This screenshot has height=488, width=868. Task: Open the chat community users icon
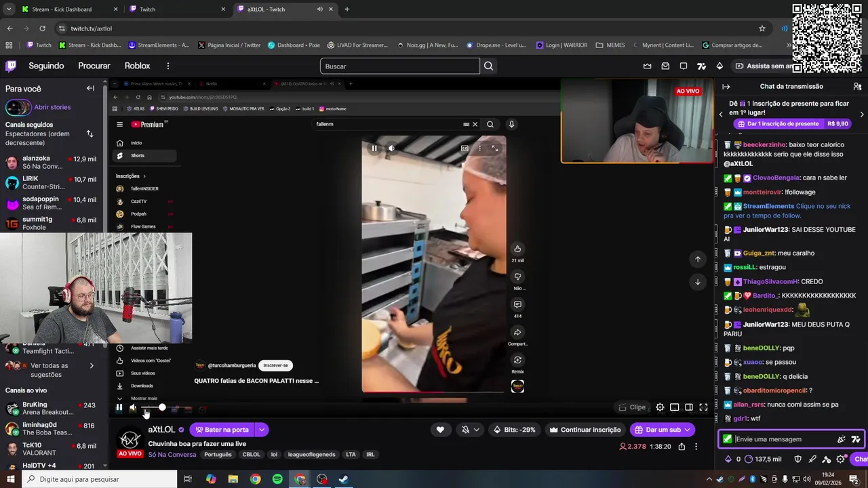pos(857,87)
